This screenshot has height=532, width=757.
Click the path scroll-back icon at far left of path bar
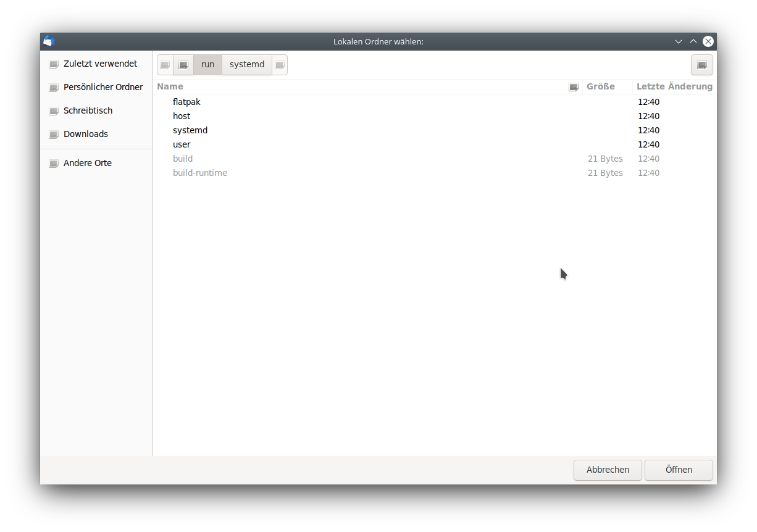point(165,65)
